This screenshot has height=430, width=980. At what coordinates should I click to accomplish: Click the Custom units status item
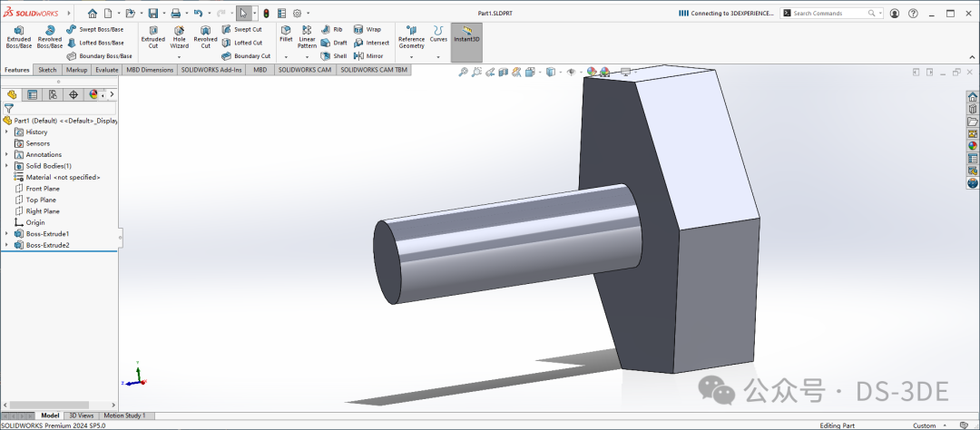925,425
